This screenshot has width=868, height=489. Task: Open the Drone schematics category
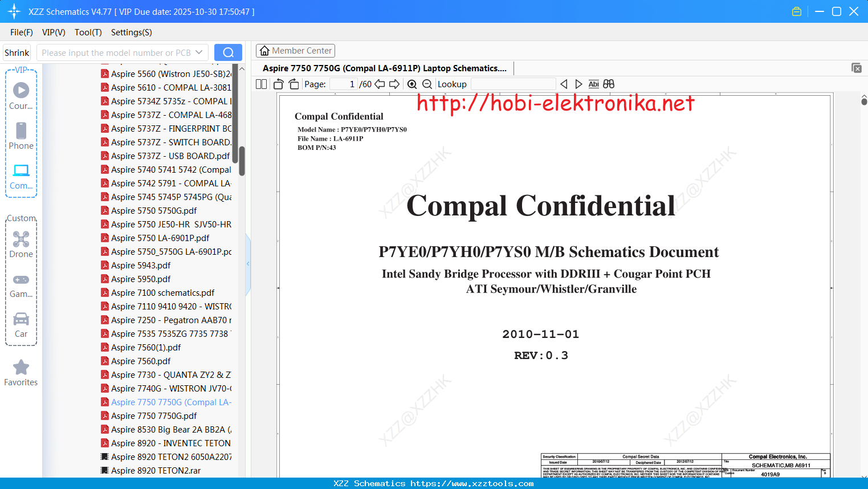(x=21, y=244)
